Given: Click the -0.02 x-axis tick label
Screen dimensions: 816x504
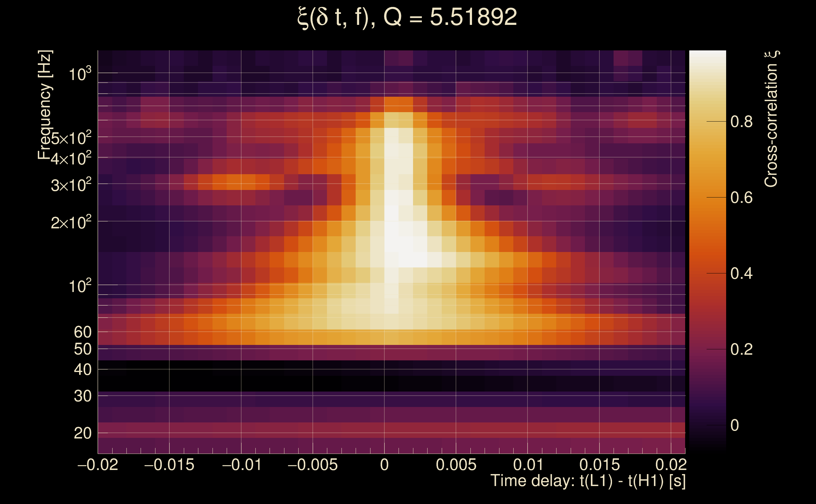Looking at the screenshot, I should (x=98, y=465).
